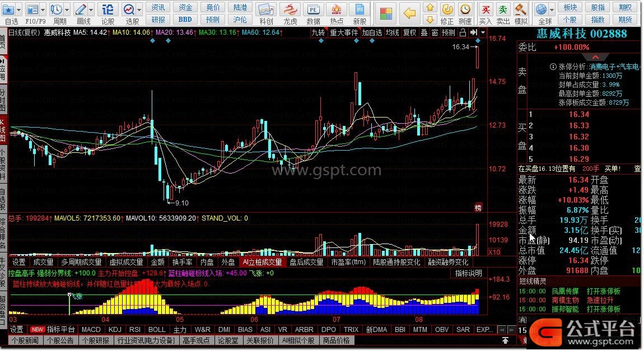644x351 pixels.
Task: Open the 自选 favorites icon
Action: point(8,9)
